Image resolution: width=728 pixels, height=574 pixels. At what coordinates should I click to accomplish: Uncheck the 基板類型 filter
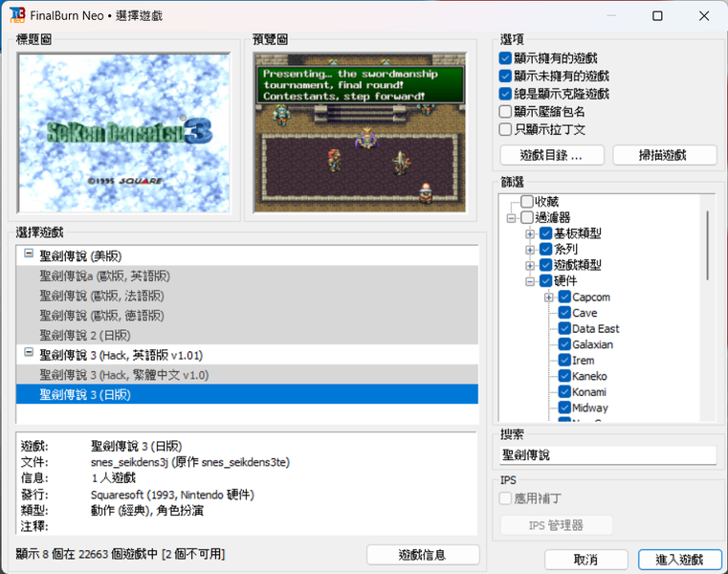point(546,233)
